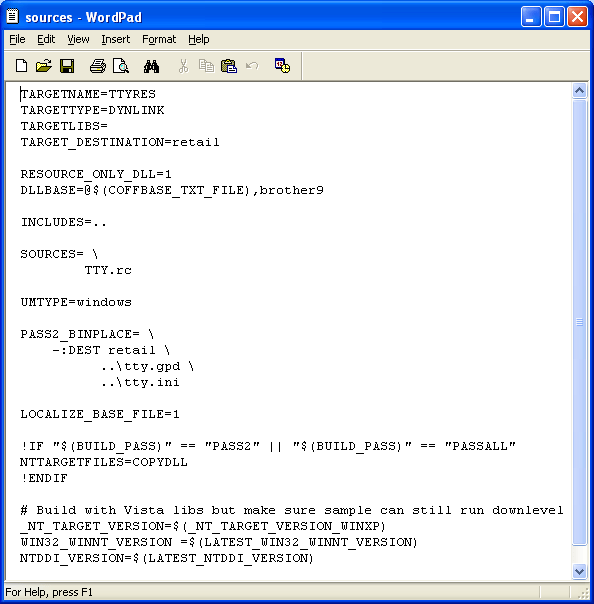
Task: Open the Help menu
Action: pyautogui.click(x=199, y=39)
